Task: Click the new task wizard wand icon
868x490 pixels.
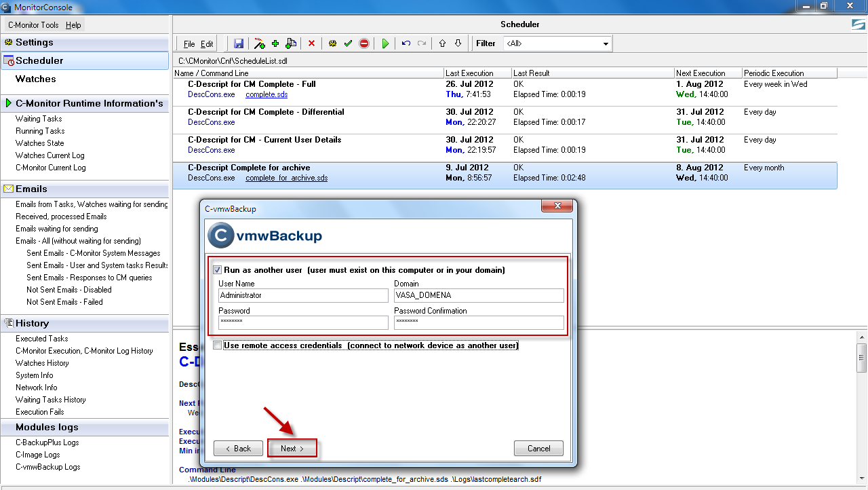Action: pyautogui.click(x=259, y=43)
